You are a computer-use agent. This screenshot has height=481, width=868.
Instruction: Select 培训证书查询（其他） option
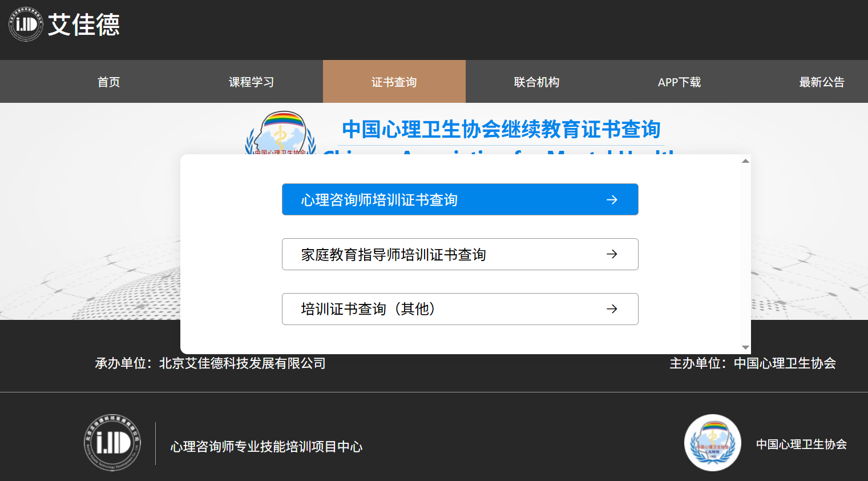pos(460,309)
